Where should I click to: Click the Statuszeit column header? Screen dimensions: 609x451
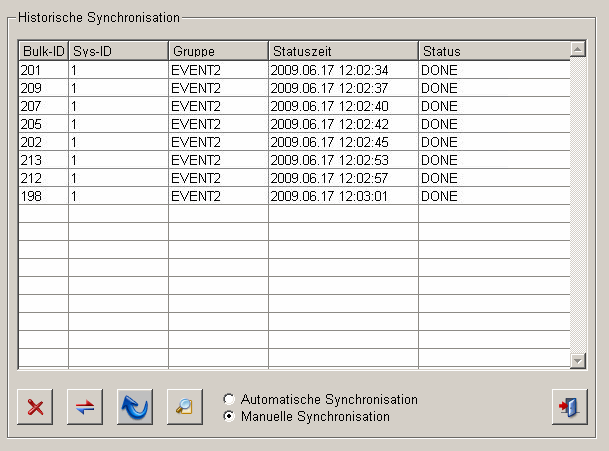point(342,51)
